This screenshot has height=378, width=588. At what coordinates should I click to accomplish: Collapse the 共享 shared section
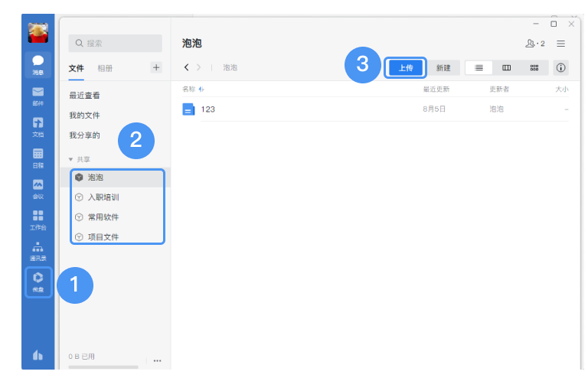tap(71, 159)
